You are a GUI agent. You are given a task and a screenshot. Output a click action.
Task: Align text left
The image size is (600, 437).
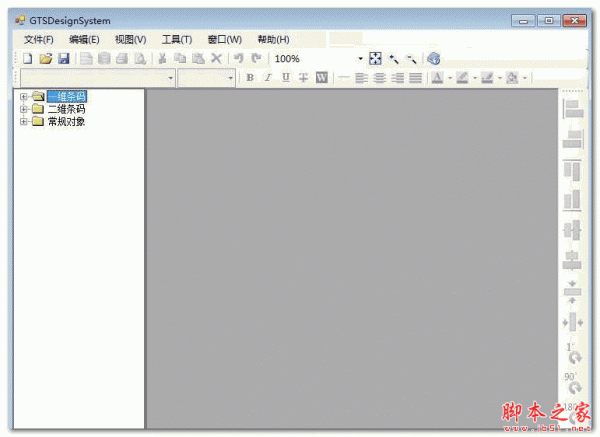361,78
